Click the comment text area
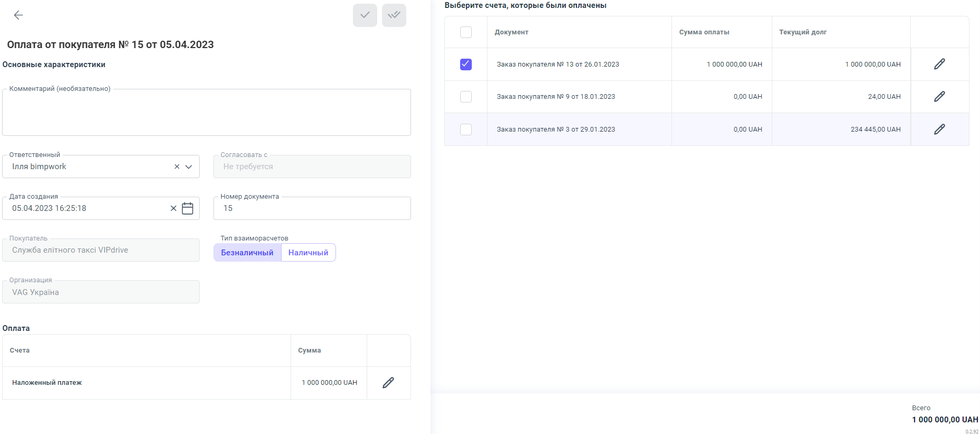The width and height of the screenshot is (980, 434). [206, 113]
